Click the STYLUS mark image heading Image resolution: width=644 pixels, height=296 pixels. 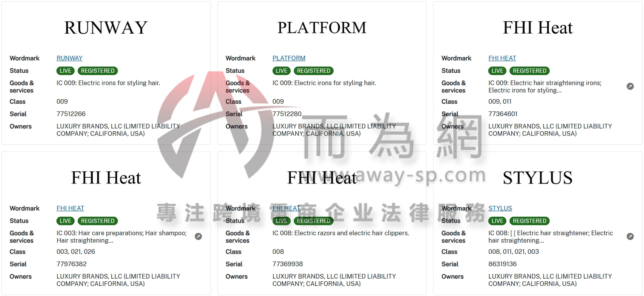pos(538,178)
